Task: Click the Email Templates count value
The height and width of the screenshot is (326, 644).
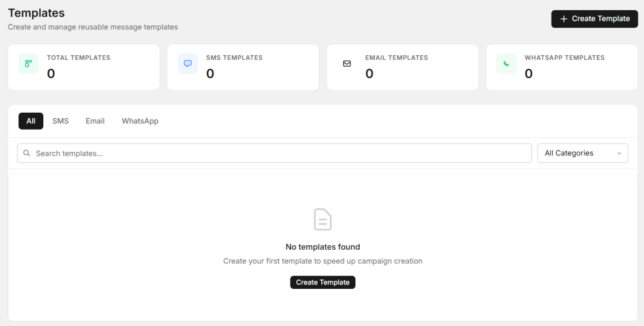Action: [369, 74]
